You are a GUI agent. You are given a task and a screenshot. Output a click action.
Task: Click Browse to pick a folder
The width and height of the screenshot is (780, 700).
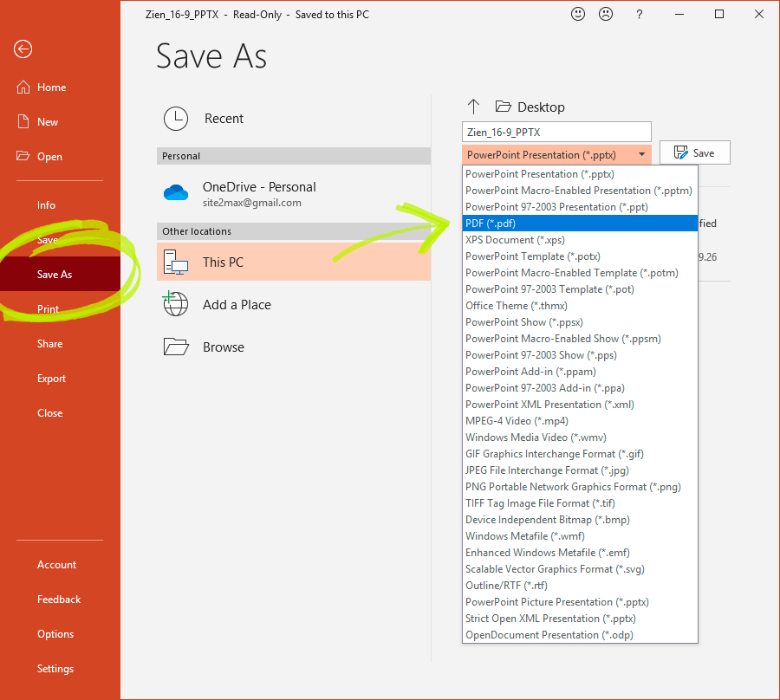tap(224, 347)
